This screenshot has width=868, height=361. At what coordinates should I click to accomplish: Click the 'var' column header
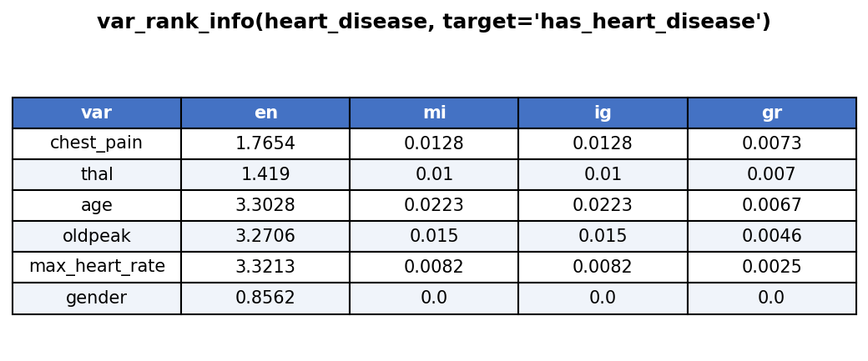(96, 113)
